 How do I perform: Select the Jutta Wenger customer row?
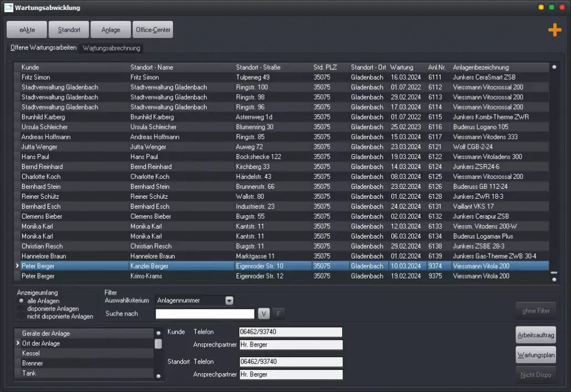point(281,147)
